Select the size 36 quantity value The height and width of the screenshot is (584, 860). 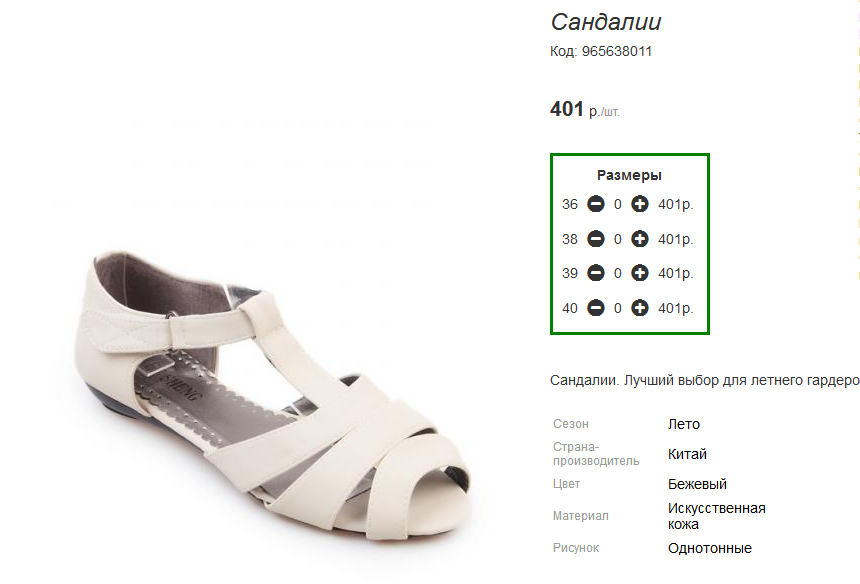click(x=618, y=205)
